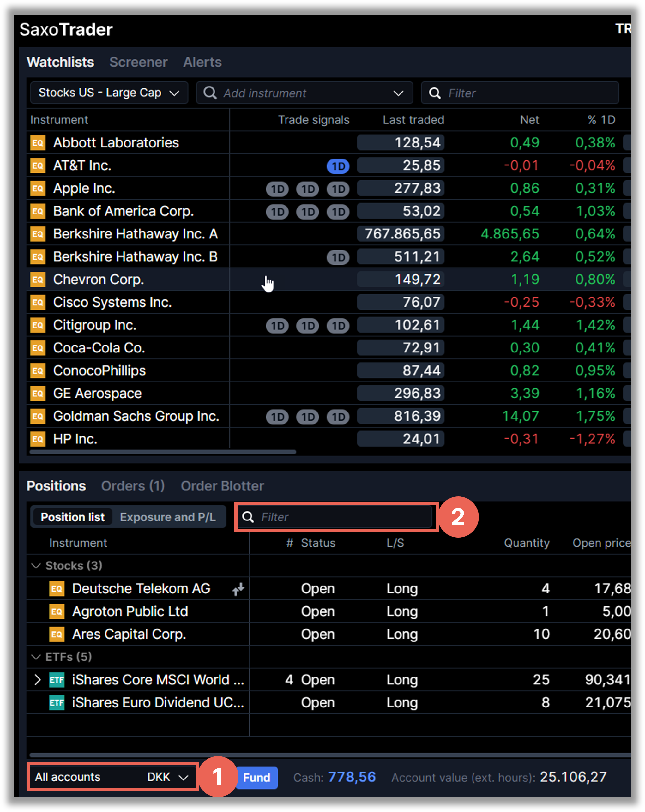Open the Orders (1) tab
This screenshot has height=812, width=645.
pyautogui.click(x=133, y=486)
